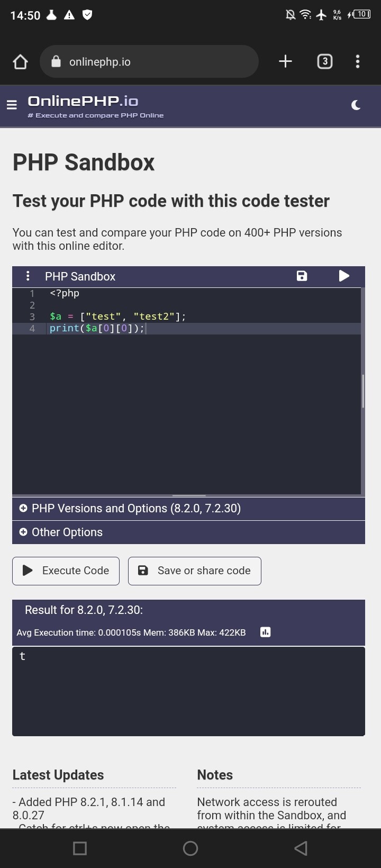Click the result output 't'
The width and height of the screenshot is (381, 868).
[22, 656]
